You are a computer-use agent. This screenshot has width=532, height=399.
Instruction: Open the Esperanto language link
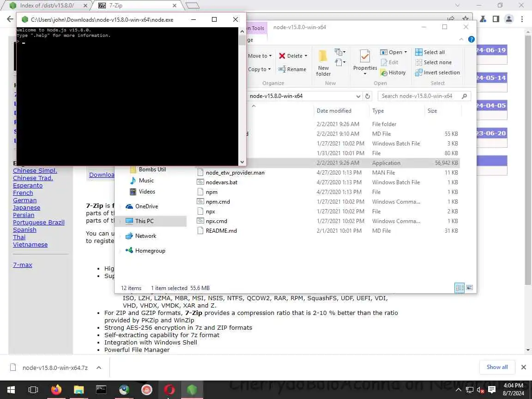[28, 186]
